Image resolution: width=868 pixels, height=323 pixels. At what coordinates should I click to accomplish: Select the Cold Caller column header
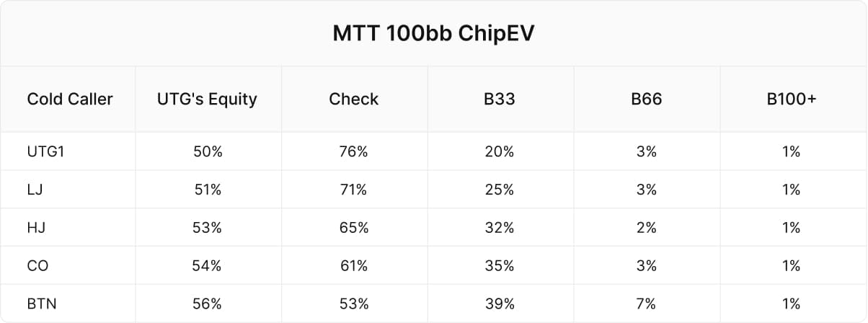click(70, 99)
